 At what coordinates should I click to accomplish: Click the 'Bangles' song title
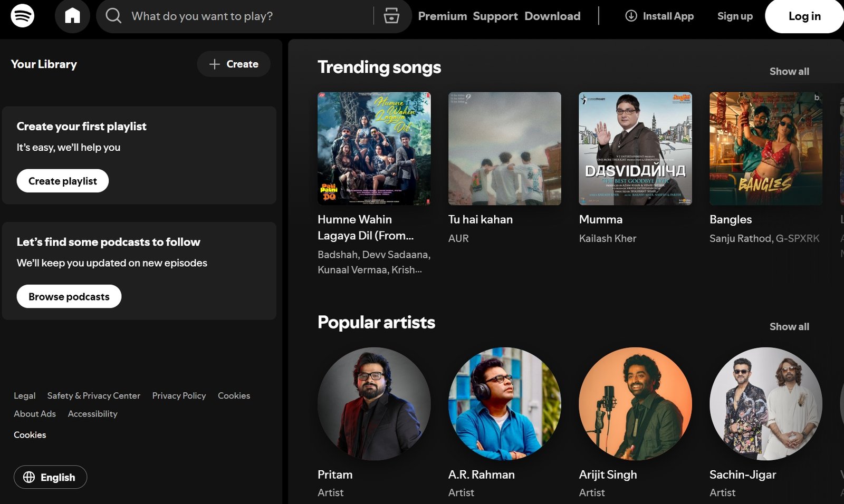pyautogui.click(x=731, y=219)
